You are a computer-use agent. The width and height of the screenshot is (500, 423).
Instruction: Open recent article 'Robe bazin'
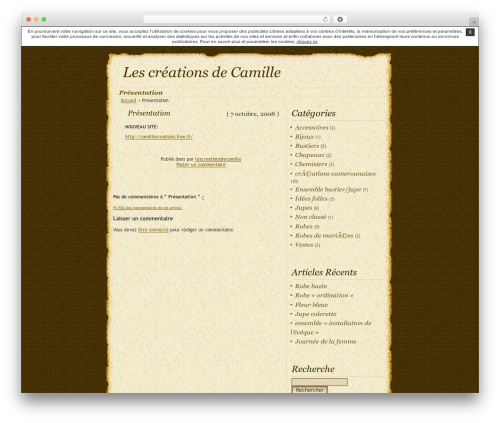point(311,286)
